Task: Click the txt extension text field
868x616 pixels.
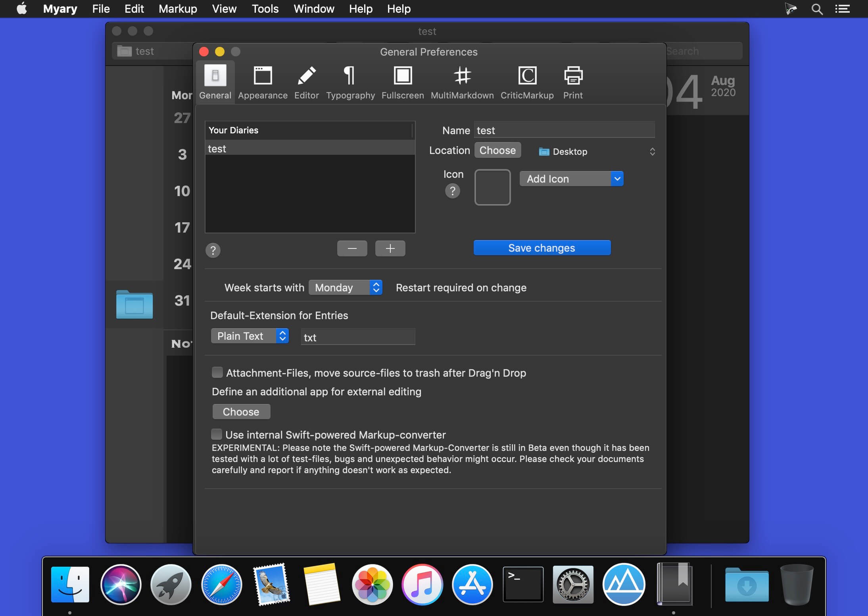Action: [x=358, y=337]
